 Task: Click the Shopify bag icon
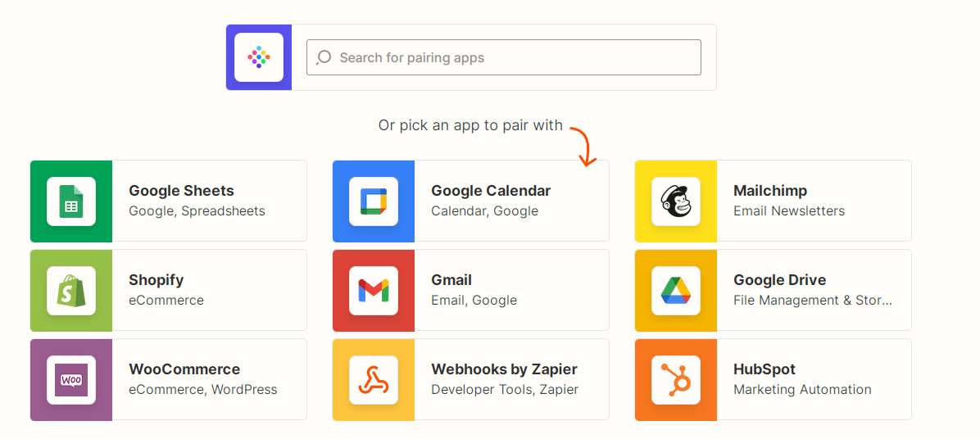click(71, 291)
